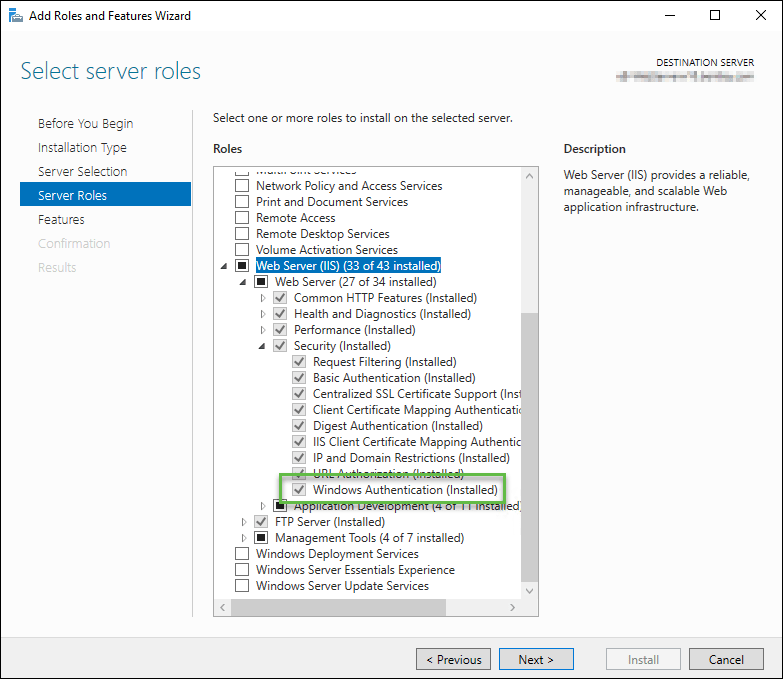Select the Server Roles step
The image size is (783, 679).
pos(105,194)
